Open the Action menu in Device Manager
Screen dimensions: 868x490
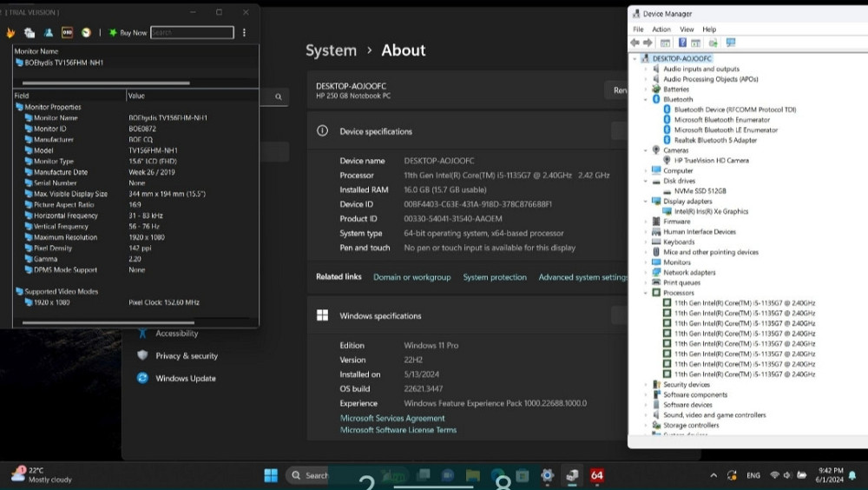(x=661, y=30)
